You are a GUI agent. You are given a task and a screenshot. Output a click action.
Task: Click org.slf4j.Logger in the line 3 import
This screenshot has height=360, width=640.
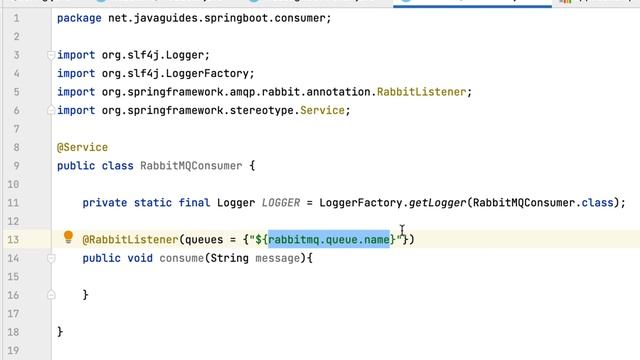pos(153,55)
